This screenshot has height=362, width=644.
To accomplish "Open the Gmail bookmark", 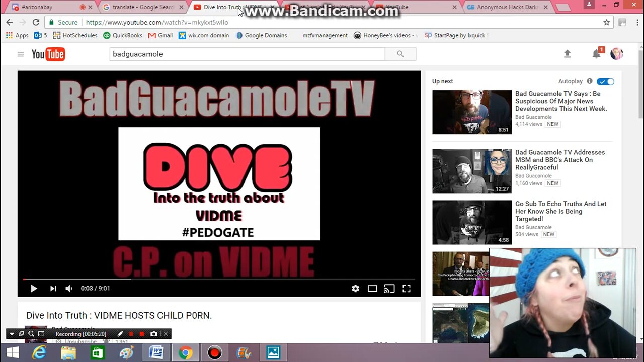I will pos(160,35).
